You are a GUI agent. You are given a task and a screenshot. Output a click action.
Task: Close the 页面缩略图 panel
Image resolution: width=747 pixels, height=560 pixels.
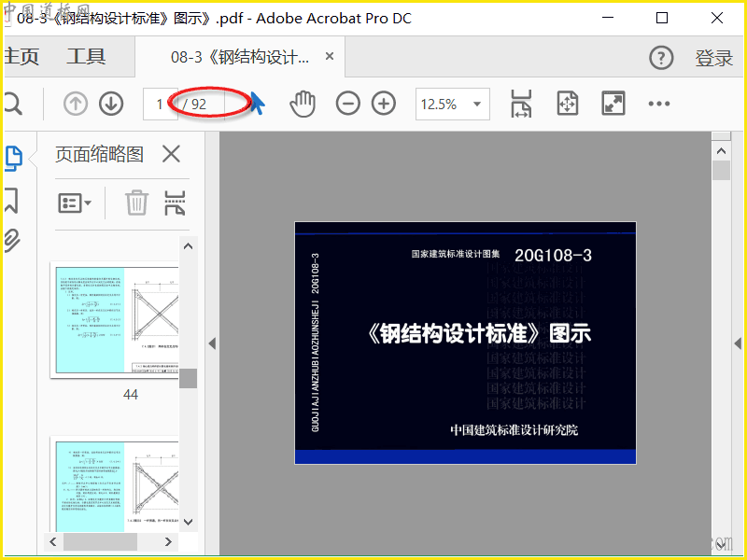[x=171, y=154]
